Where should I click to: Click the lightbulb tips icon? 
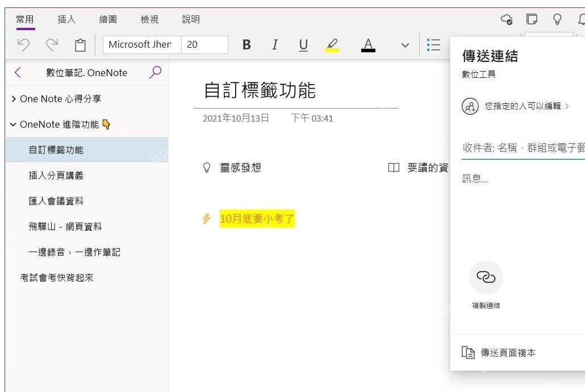[x=557, y=19]
